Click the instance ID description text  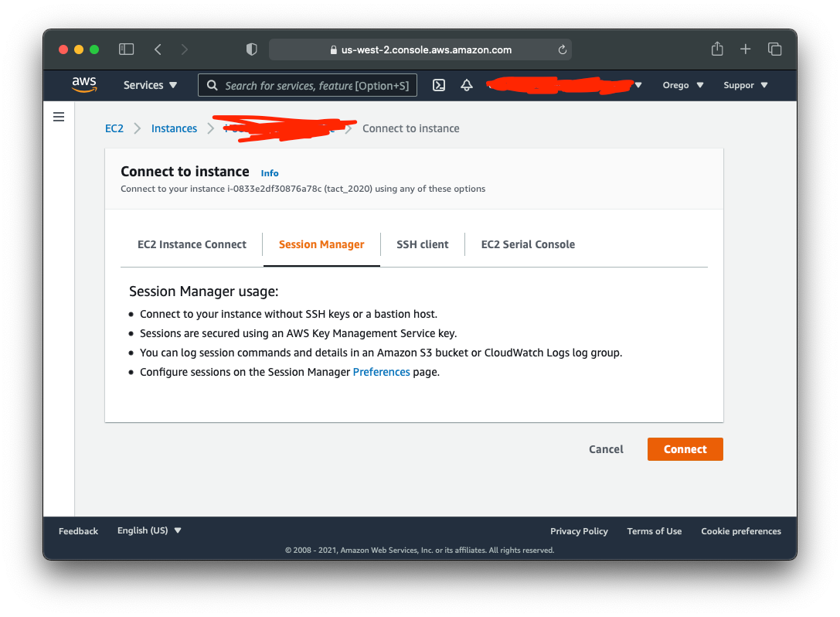(x=303, y=189)
